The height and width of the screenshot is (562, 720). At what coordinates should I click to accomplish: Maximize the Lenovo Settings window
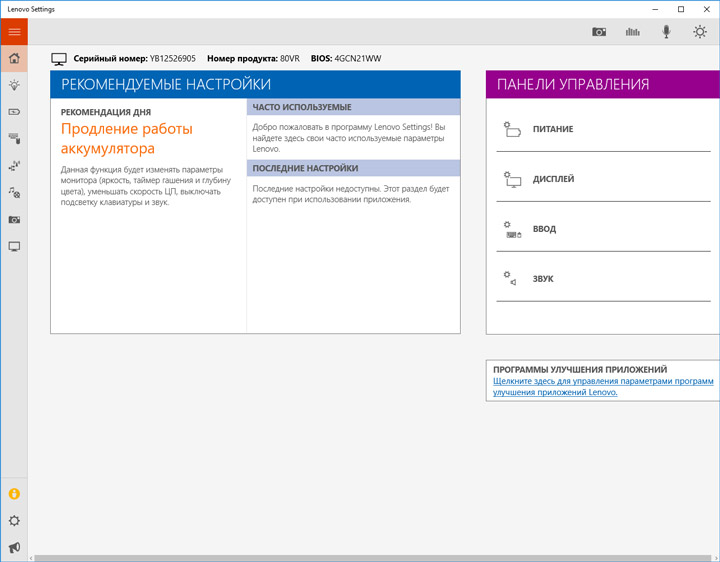681,9
